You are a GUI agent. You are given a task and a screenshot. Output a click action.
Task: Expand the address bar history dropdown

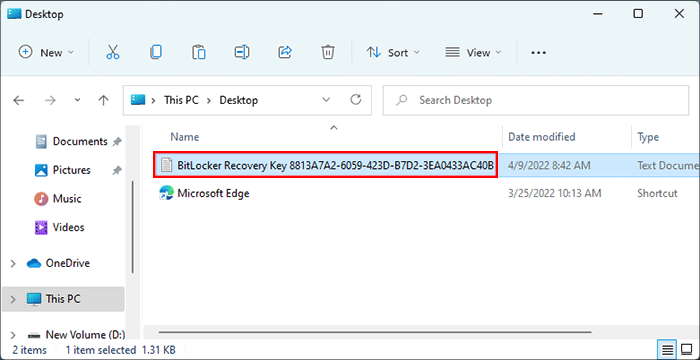326,100
